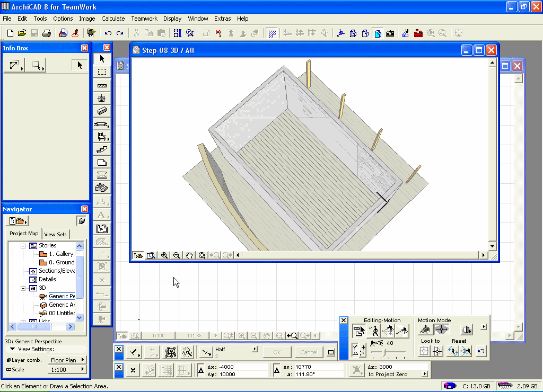543x392 pixels.
Task: Pick the Slab tool in the toolbox
Action: [x=102, y=163]
